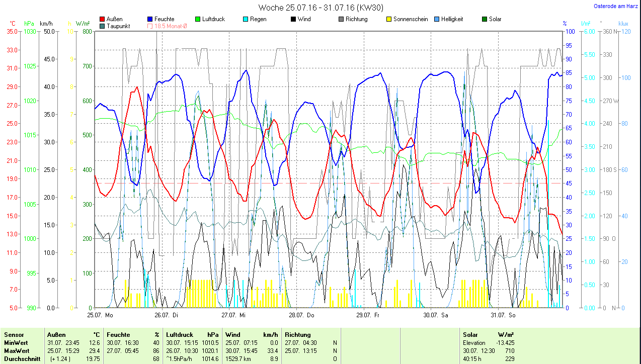Select the black Wind legend swatch

293,19
